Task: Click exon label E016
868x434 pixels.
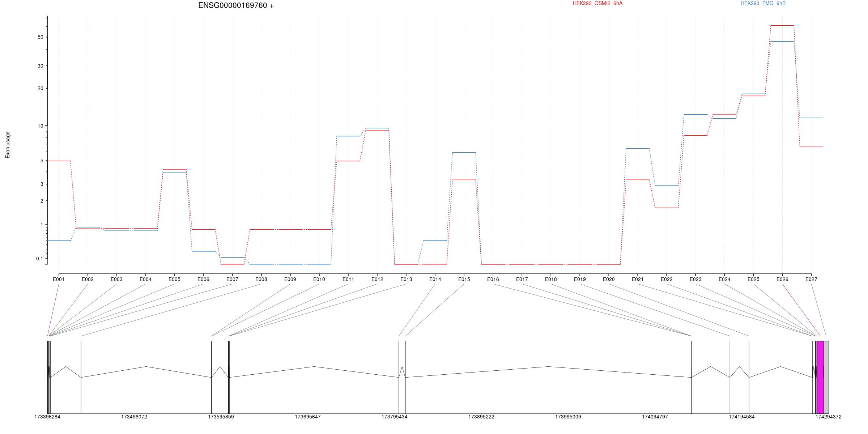Action: click(493, 279)
